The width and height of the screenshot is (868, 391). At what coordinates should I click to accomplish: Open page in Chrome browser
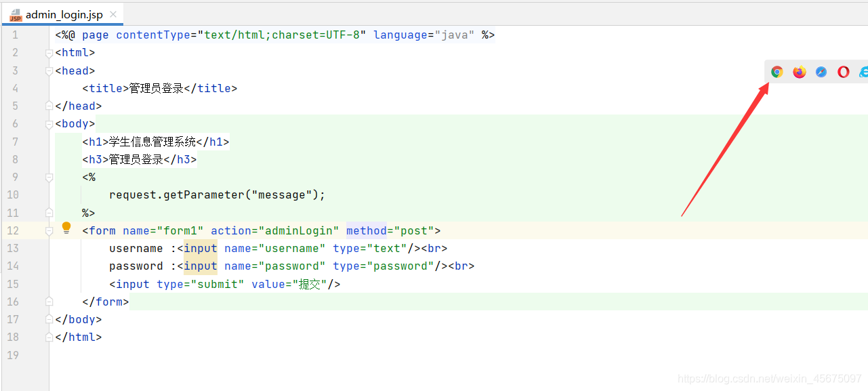pyautogui.click(x=777, y=72)
